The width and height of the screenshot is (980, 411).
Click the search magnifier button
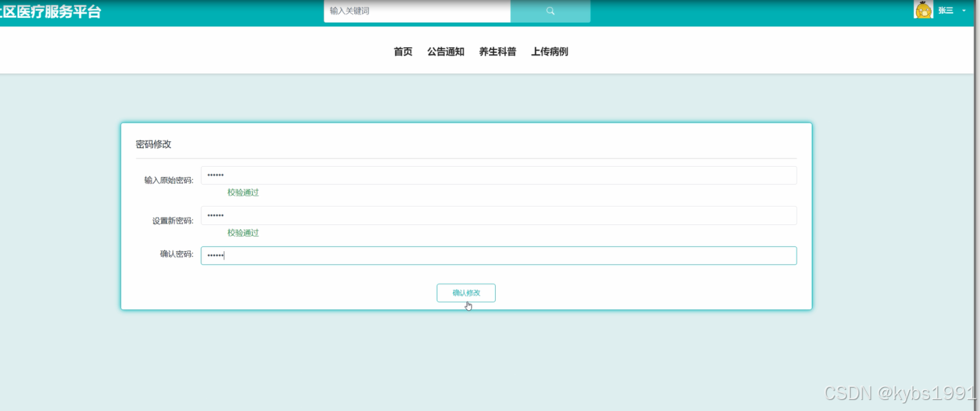point(550,11)
